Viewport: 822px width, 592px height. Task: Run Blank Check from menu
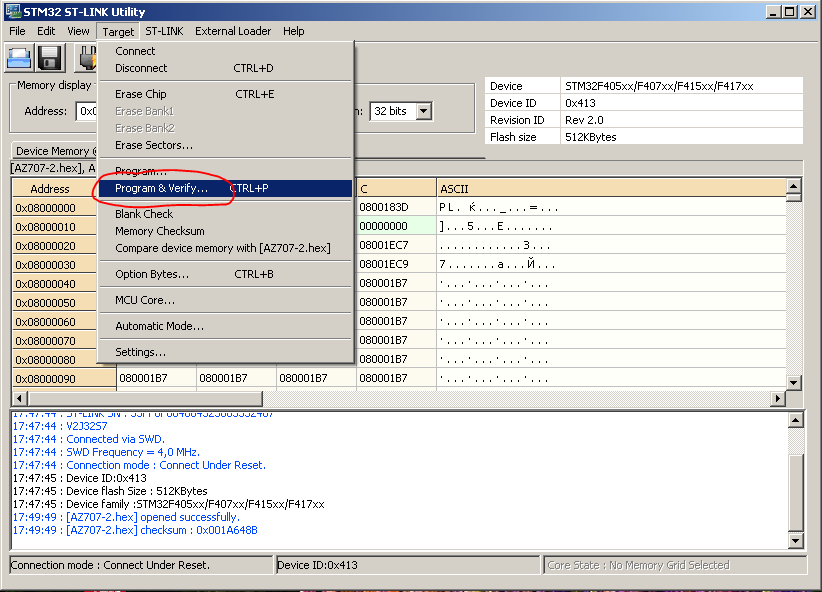(x=144, y=214)
